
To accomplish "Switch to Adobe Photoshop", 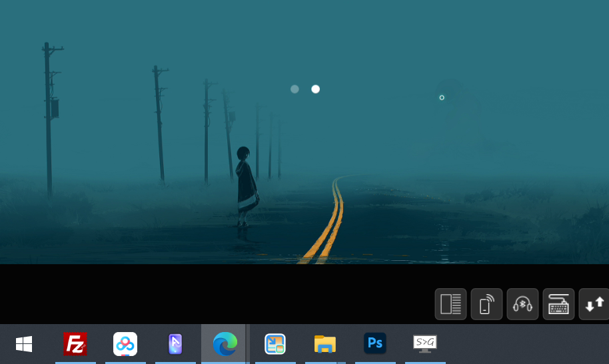I will 375,344.
